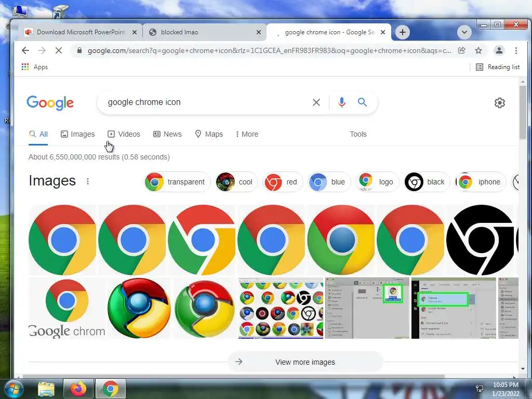
Task: Filter images by blue chip
Action: click(x=329, y=182)
